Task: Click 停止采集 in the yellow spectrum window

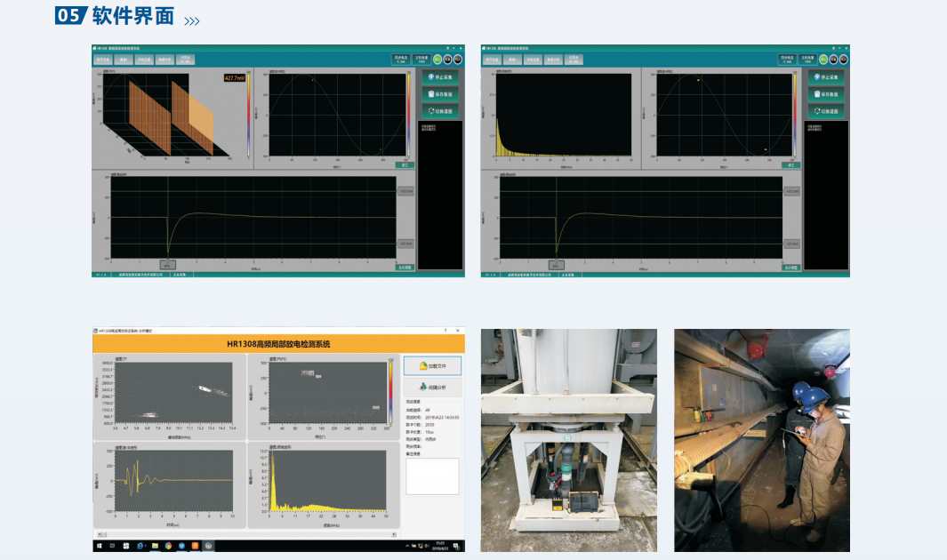Action: (x=825, y=77)
